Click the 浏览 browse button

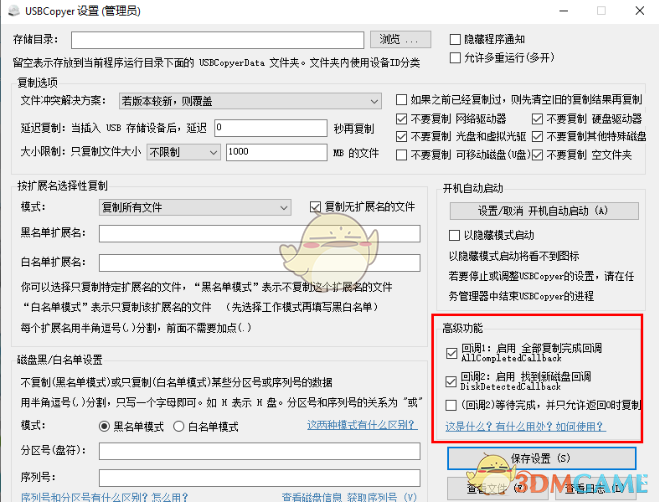click(400, 40)
